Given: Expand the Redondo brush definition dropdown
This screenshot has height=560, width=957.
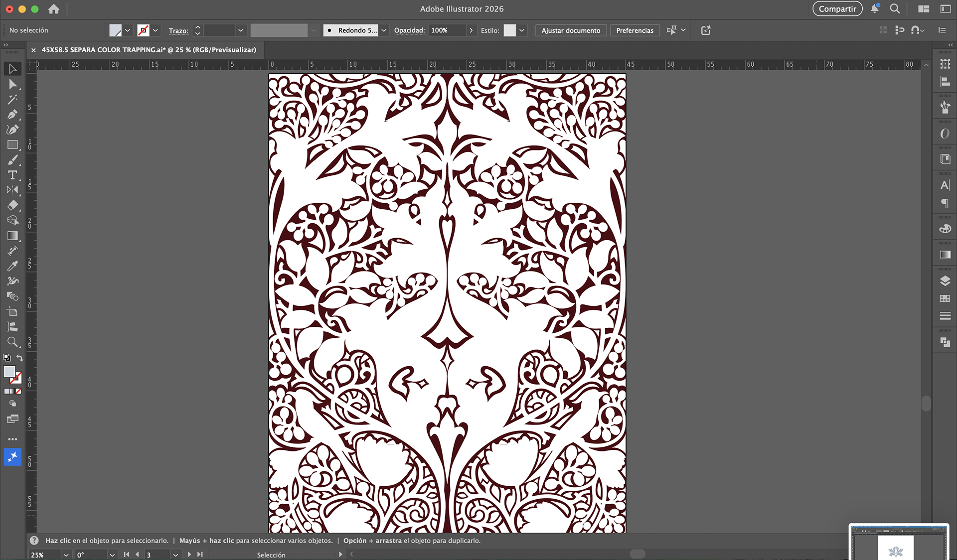Looking at the screenshot, I should point(384,30).
